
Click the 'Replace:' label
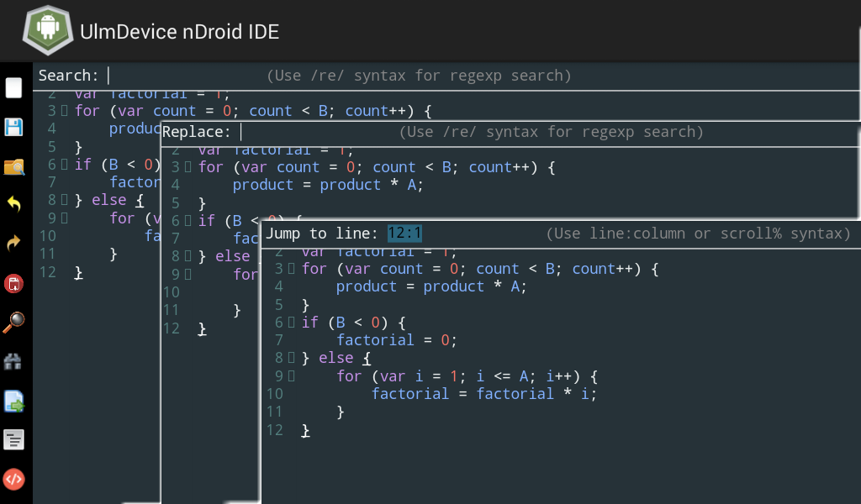pyautogui.click(x=196, y=132)
